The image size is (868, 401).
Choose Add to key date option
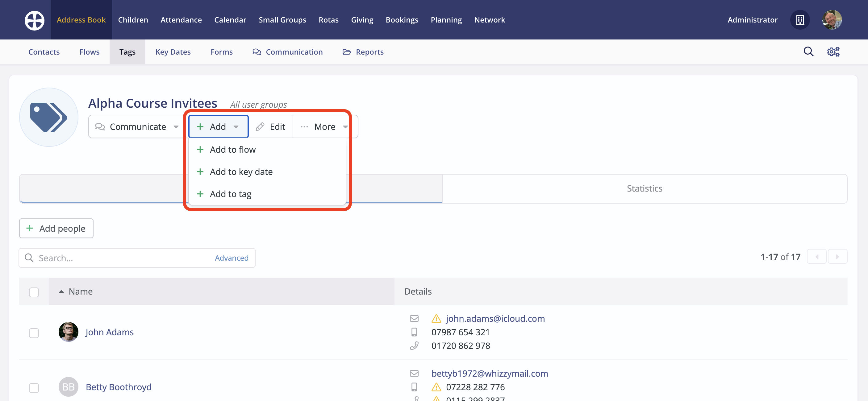coord(241,172)
